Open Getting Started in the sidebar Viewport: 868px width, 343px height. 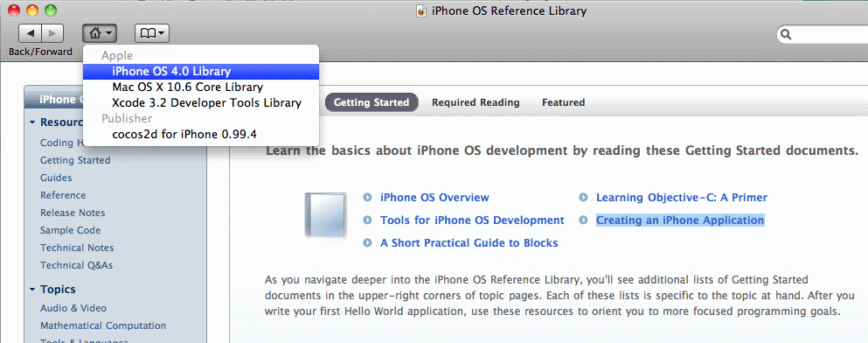point(75,160)
